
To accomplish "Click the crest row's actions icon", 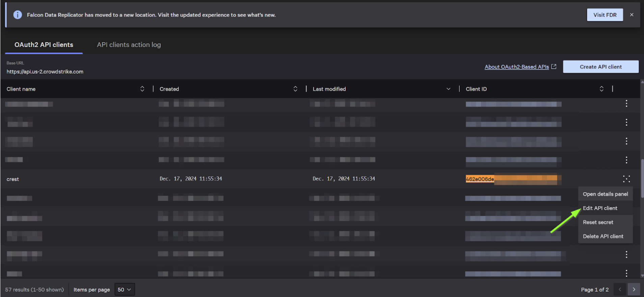I will tap(626, 179).
